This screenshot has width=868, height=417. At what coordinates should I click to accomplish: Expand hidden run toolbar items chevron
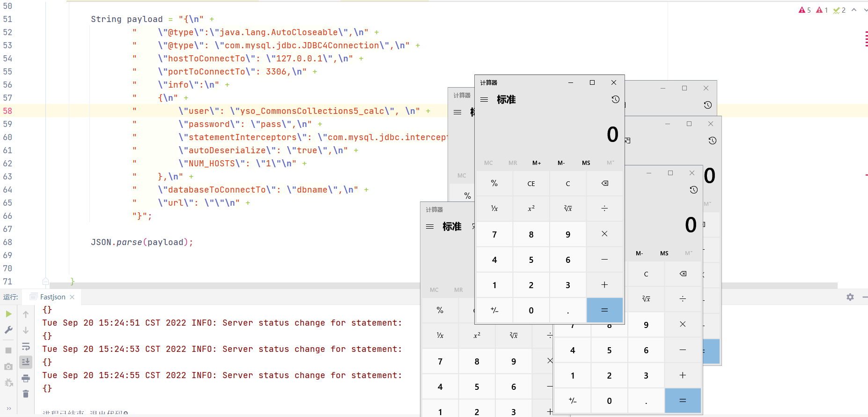coord(8,408)
